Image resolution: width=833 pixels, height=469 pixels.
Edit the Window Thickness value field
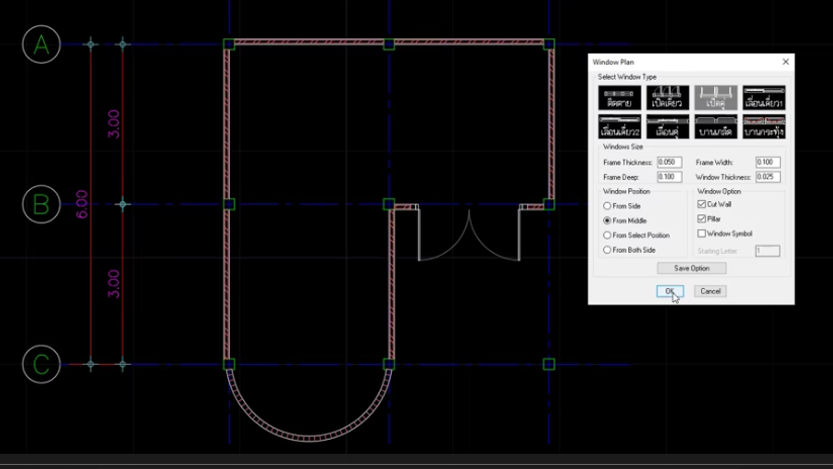(768, 177)
